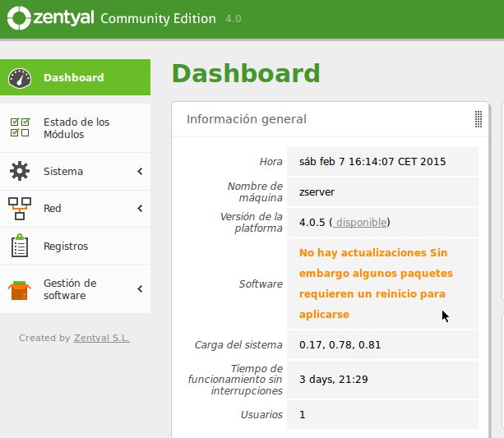Open the Sistema menu item
The image size is (504, 438).
click(75, 171)
